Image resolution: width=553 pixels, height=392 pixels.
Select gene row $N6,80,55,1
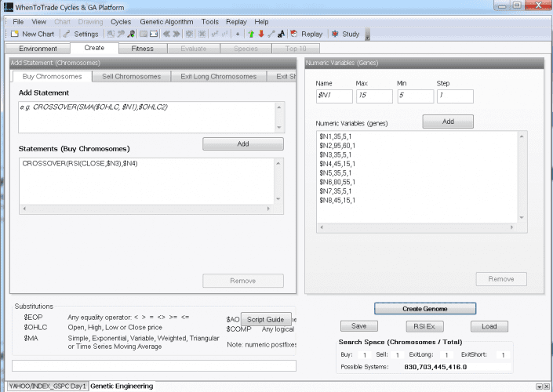337,182
